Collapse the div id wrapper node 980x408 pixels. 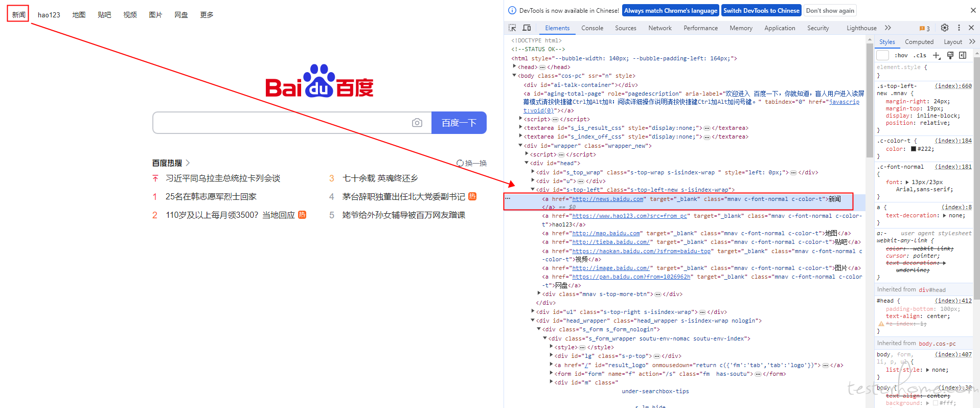tap(521, 145)
